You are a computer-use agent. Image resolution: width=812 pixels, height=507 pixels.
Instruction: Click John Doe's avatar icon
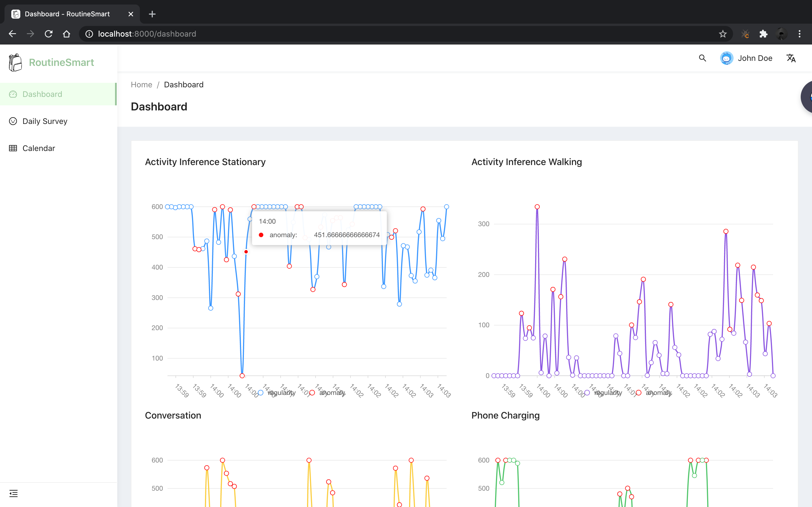click(727, 58)
